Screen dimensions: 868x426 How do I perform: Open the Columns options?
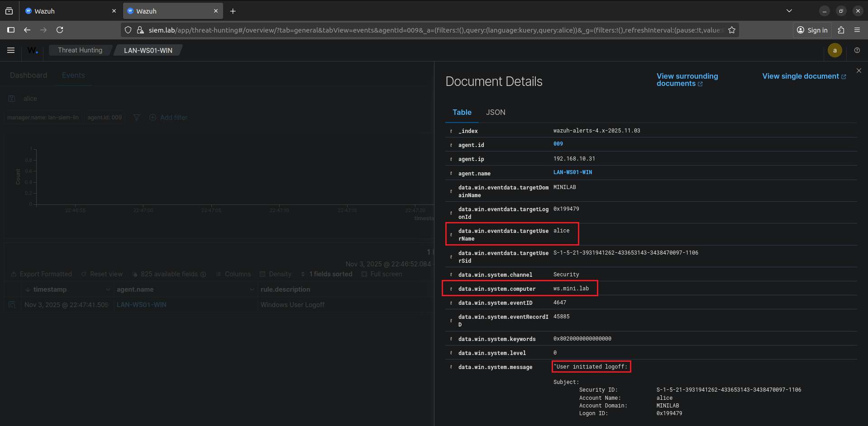coord(233,274)
